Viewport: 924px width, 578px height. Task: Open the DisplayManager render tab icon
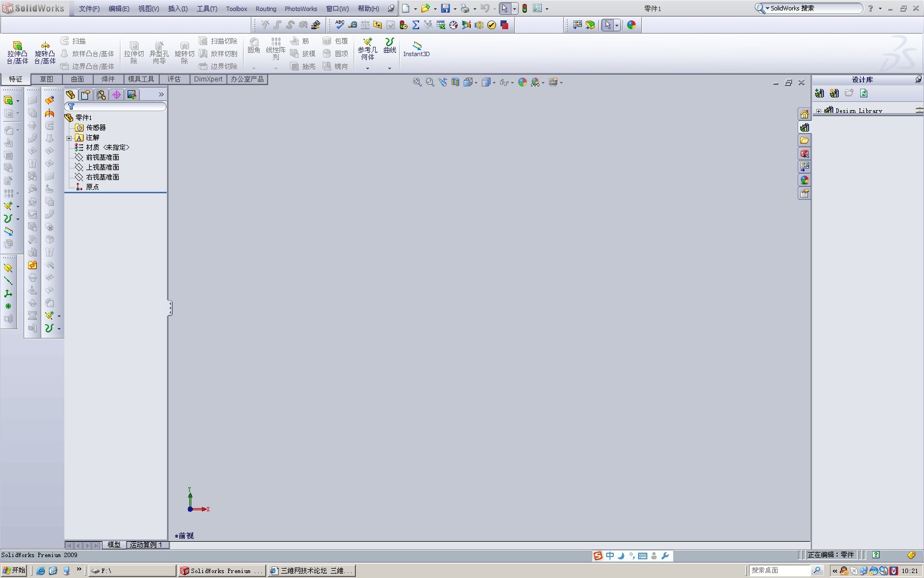pyautogui.click(x=132, y=95)
